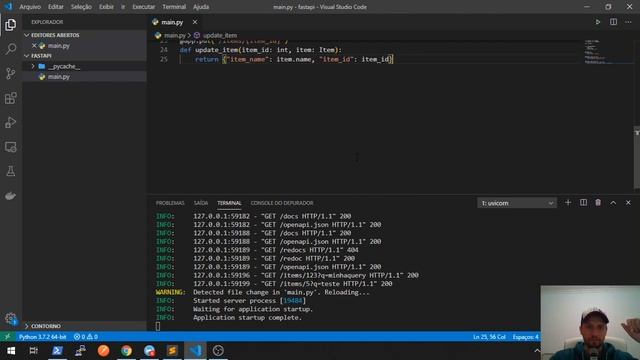The height and width of the screenshot is (360, 640).
Task: Open PowerShell from the taskbar
Action: point(57,351)
